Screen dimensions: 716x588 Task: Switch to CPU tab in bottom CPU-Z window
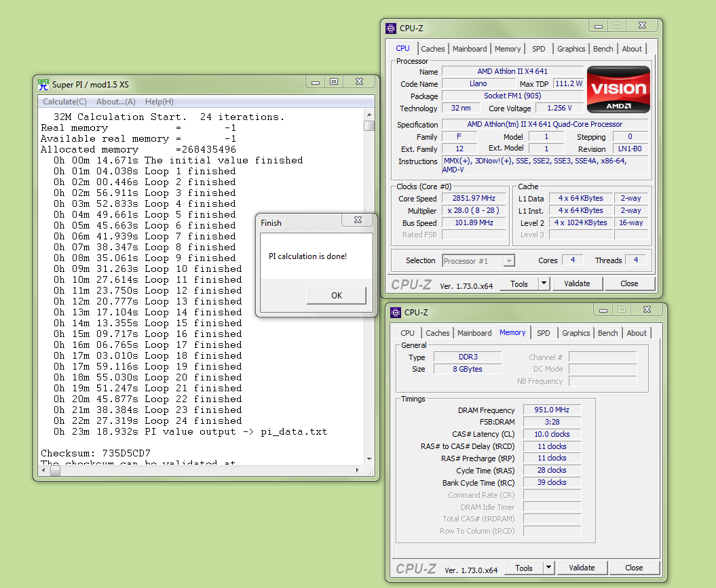[407, 333]
